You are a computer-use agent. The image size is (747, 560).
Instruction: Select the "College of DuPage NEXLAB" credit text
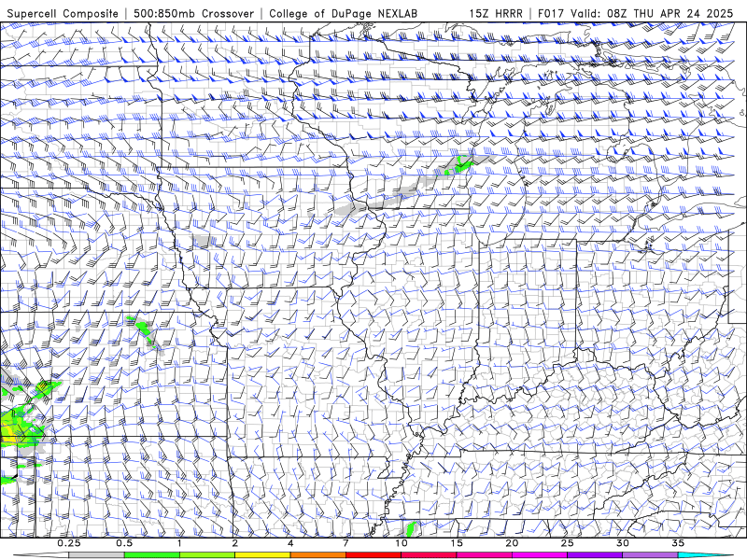[343, 13]
